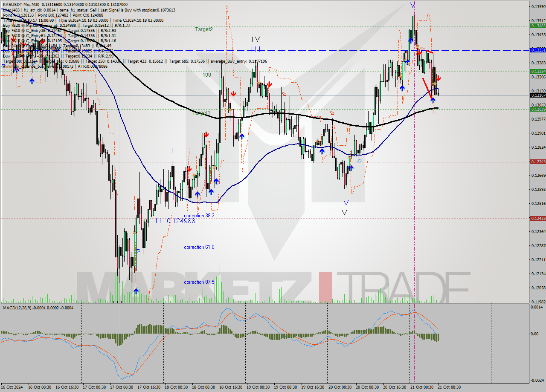Viewport: 546px width, 392px height.
Task: Click the MACD scale -0.0024 value
Action: coord(538,380)
